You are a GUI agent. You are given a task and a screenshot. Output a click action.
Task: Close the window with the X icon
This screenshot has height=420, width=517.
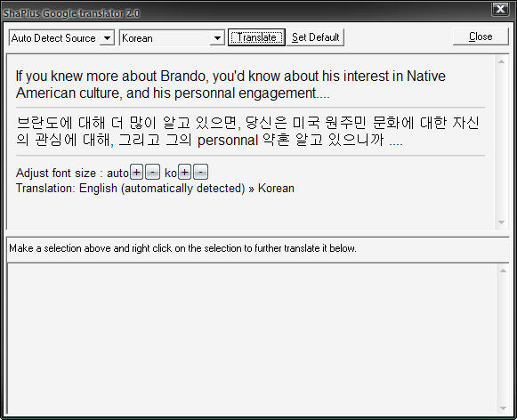[500, 9]
